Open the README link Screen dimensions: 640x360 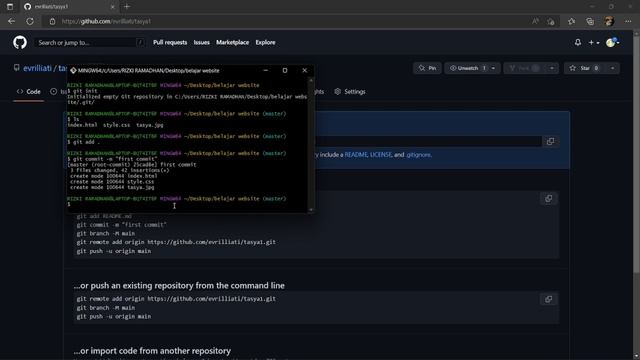(x=356, y=155)
